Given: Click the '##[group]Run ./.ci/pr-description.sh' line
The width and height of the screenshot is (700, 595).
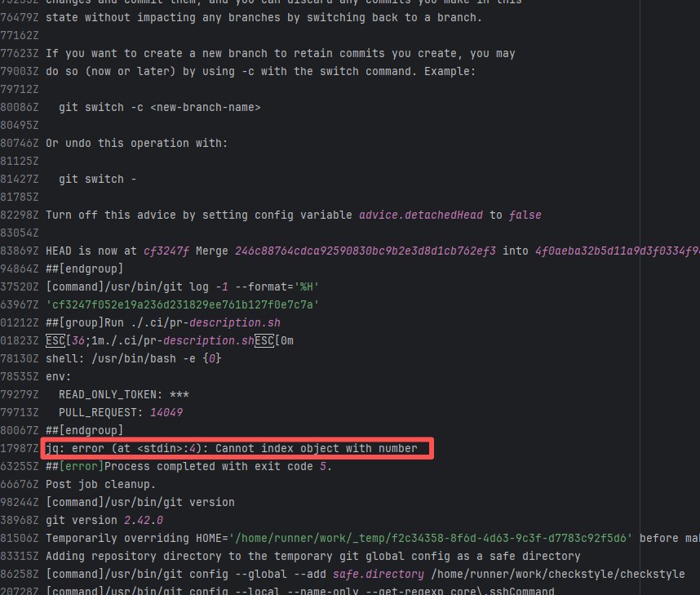Looking at the screenshot, I should pos(162,322).
